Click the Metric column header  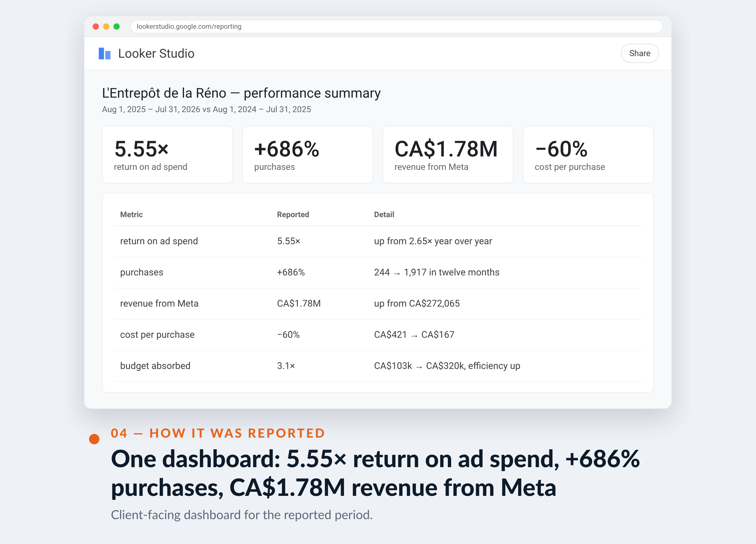[131, 214]
